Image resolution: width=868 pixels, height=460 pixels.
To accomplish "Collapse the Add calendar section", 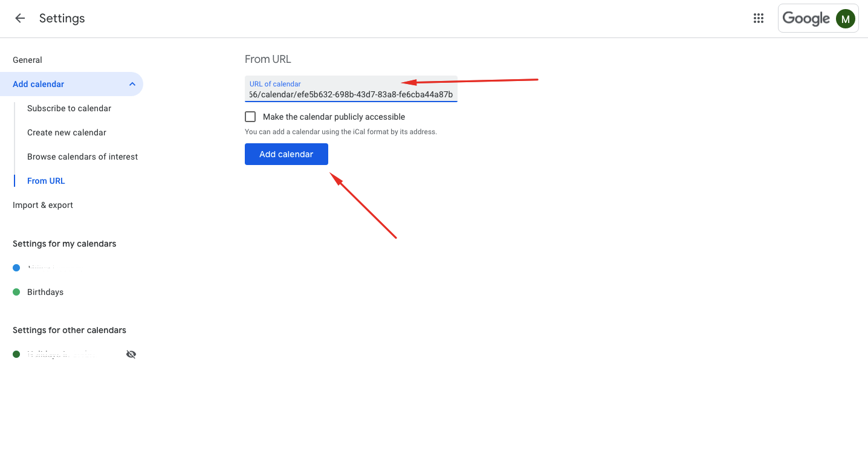I will tap(132, 84).
